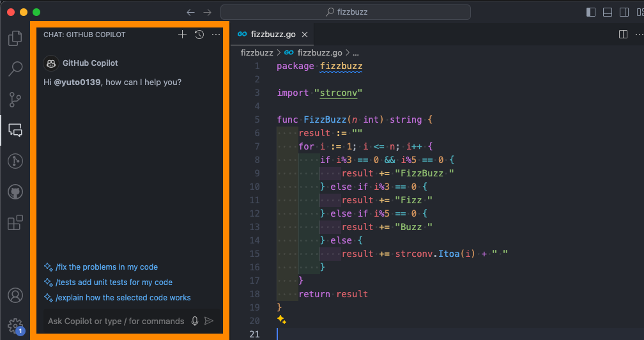
Task: Click the 'result := ""' line
Action: (x=330, y=133)
